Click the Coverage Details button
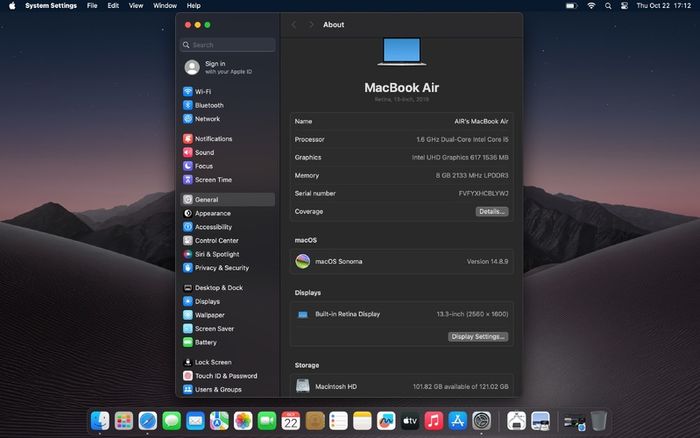 click(492, 212)
